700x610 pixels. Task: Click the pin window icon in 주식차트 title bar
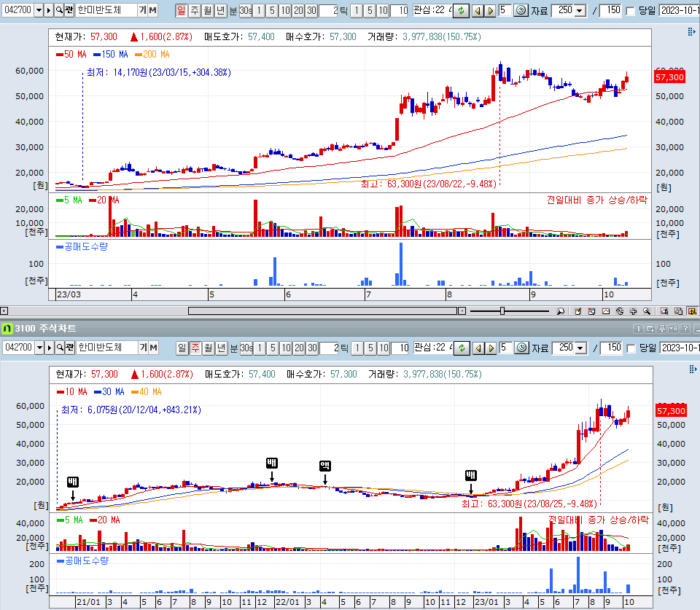[x=662, y=329]
